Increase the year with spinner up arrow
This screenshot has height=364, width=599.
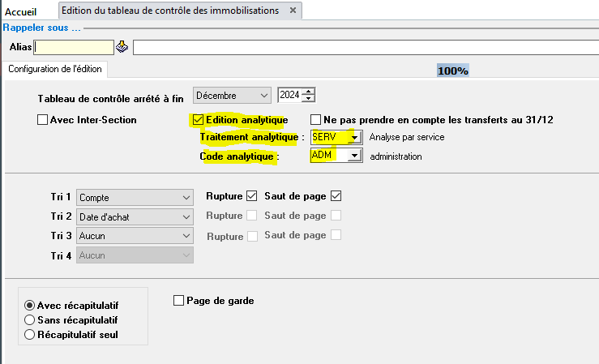click(309, 92)
